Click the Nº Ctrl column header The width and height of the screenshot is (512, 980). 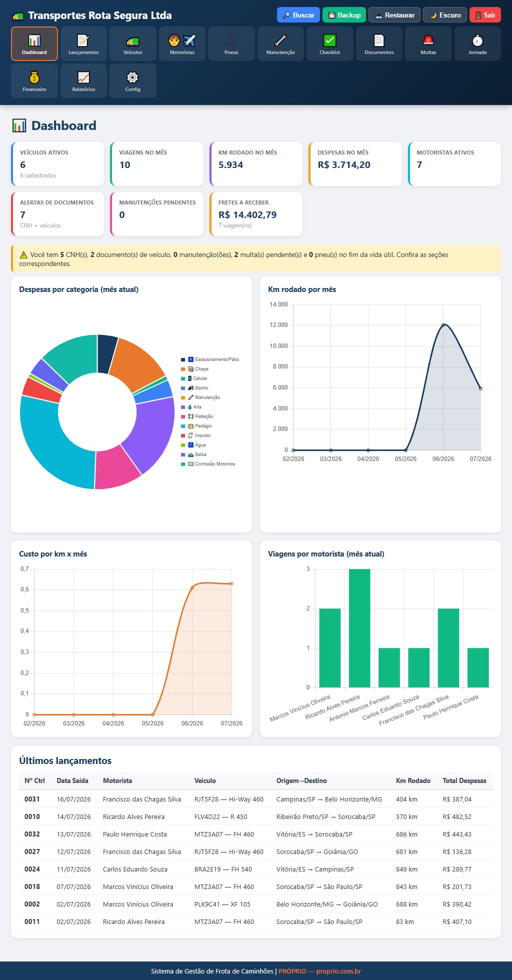tap(34, 780)
